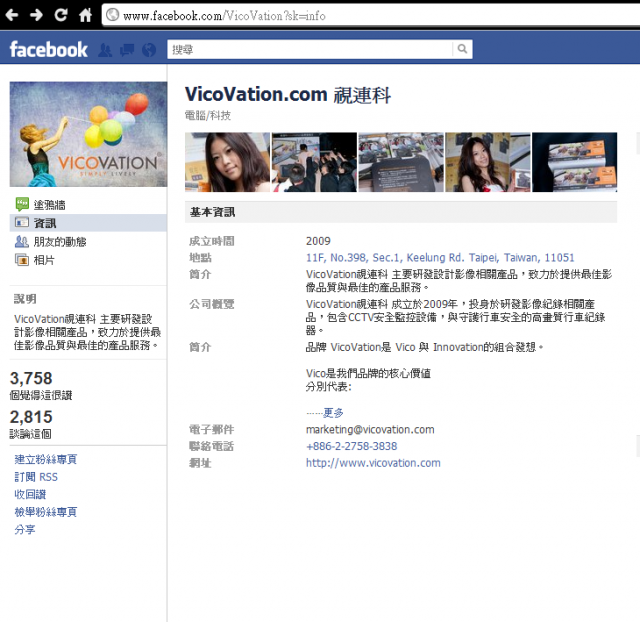
Task: Reload the page with refresh icon
Action: (61, 15)
